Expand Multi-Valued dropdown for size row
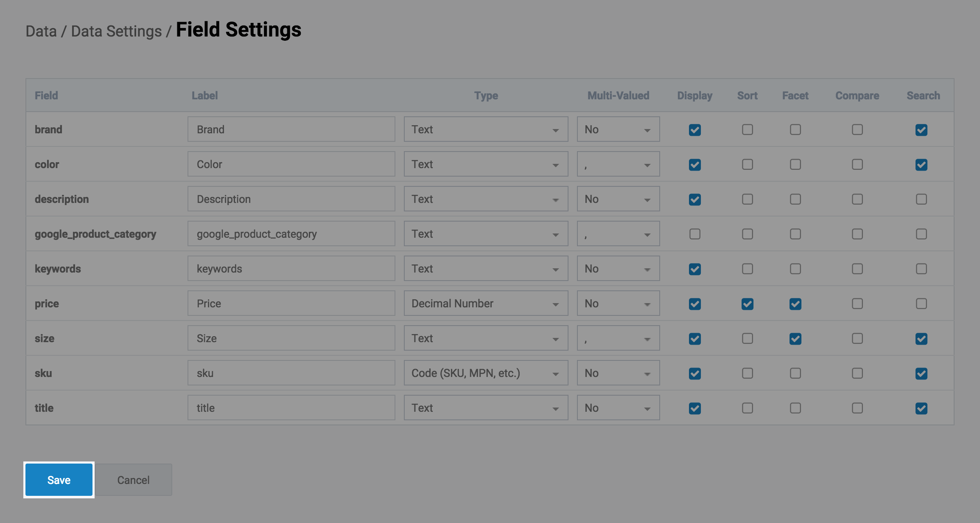The width and height of the screenshot is (980, 523). [x=618, y=338]
